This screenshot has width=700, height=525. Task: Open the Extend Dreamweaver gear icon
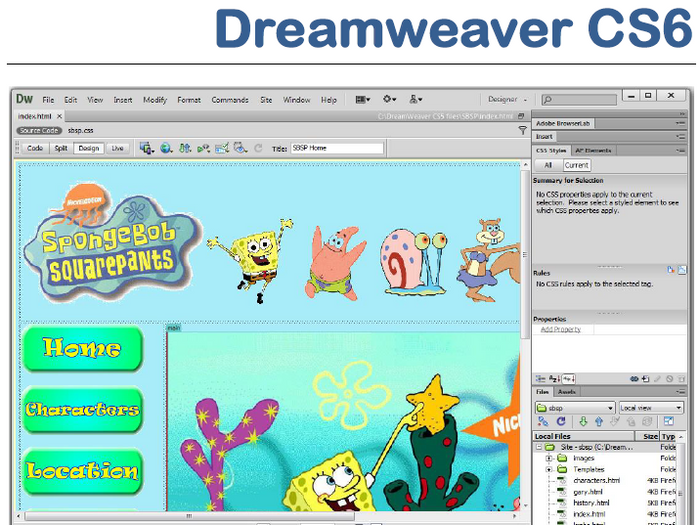pos(389,99)
